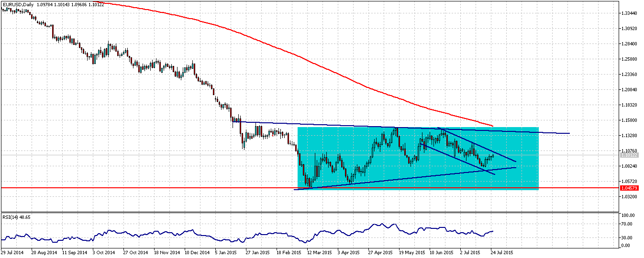Viewport: 644px width, 258px height.
Task: Click the 3 Oct 2014 time axis label
Action: click(103, 252)
